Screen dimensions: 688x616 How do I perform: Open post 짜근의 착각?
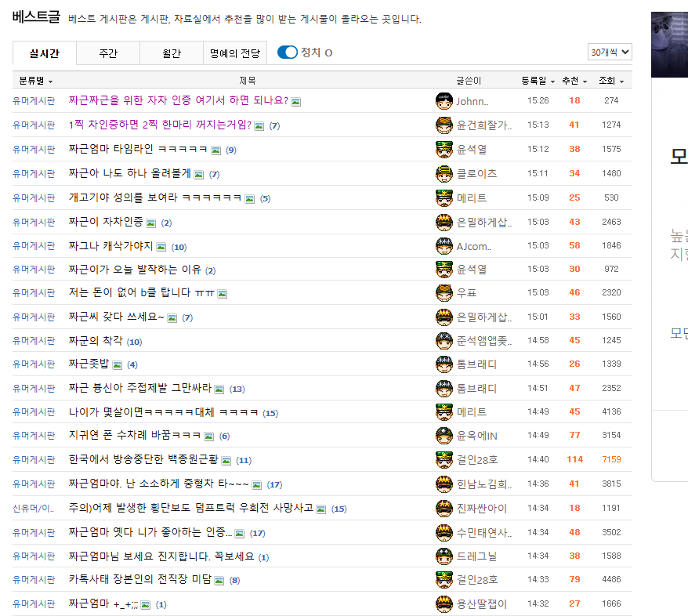tap(96, 340)
